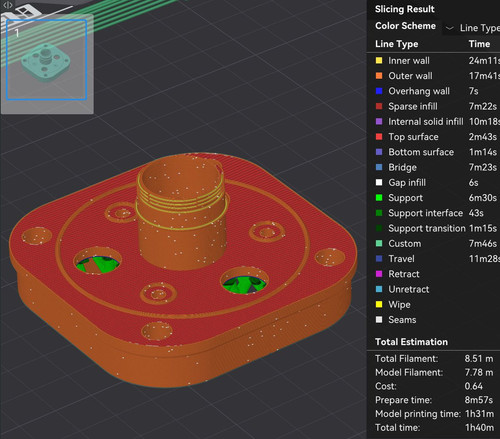
Task: Toggle Internal solid infill visibility
Action: [426, 121]
